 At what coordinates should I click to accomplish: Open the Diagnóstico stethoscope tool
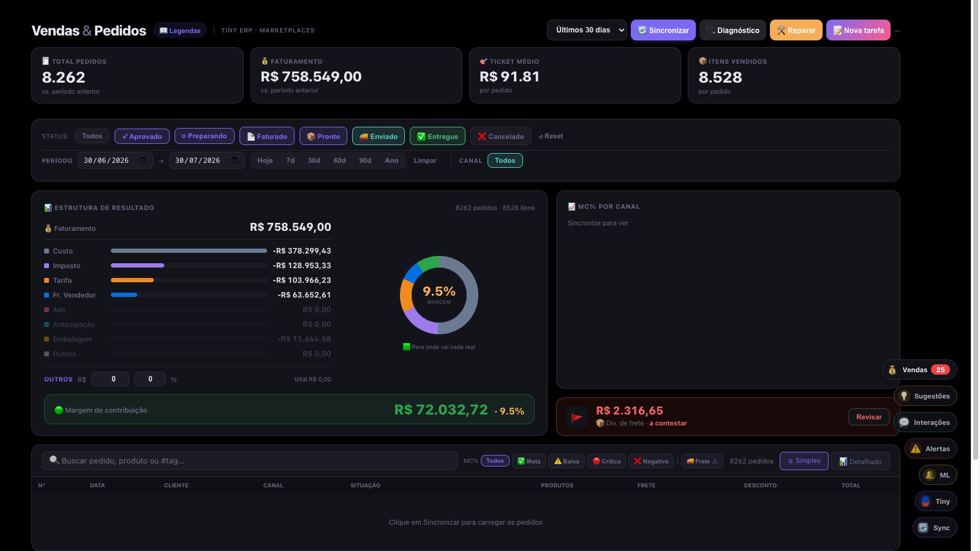tap(733, 30)
